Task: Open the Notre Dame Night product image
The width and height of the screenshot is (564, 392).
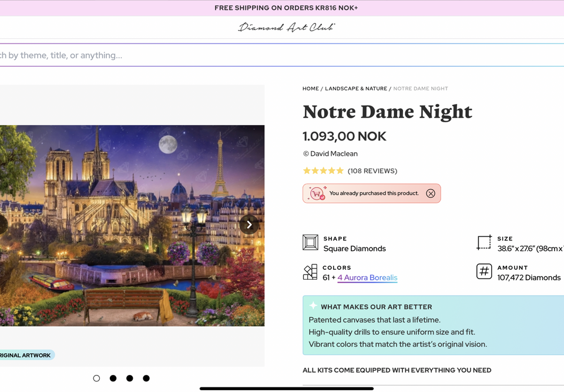Action: (x=132, y=226)
